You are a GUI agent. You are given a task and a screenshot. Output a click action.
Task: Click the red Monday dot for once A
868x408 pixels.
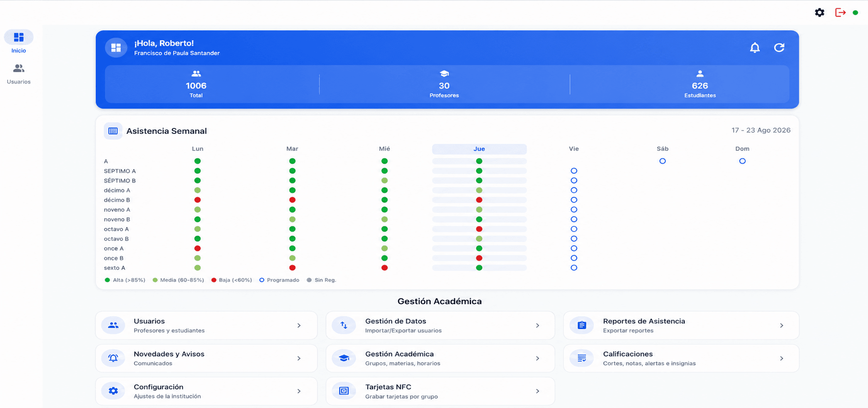coord(197,249)
